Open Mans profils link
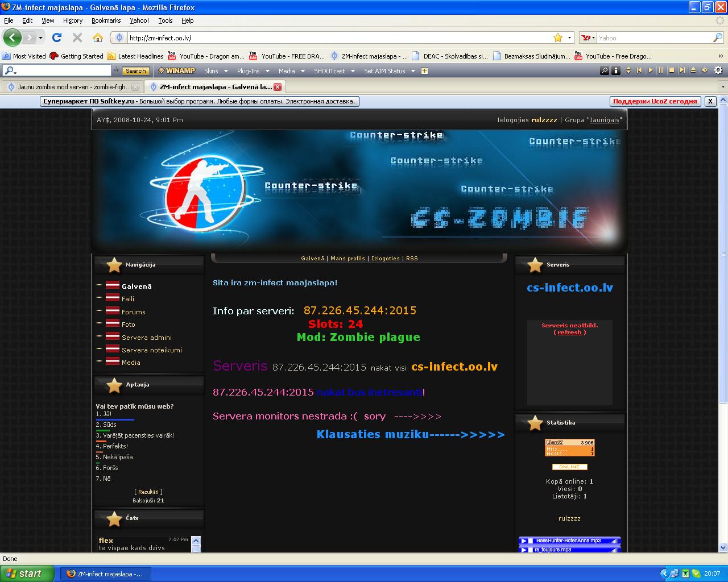The image size is (728, 582). click(x=348, y=259)
